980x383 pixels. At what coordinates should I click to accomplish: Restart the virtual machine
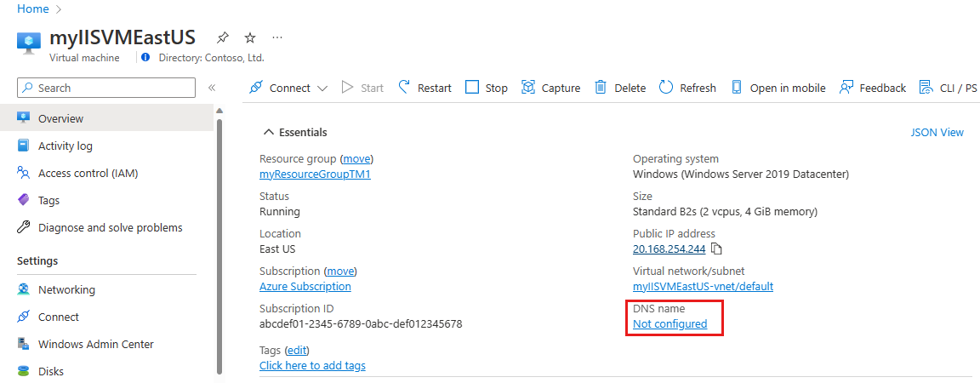pyautogui.click(x=425, y=88)
